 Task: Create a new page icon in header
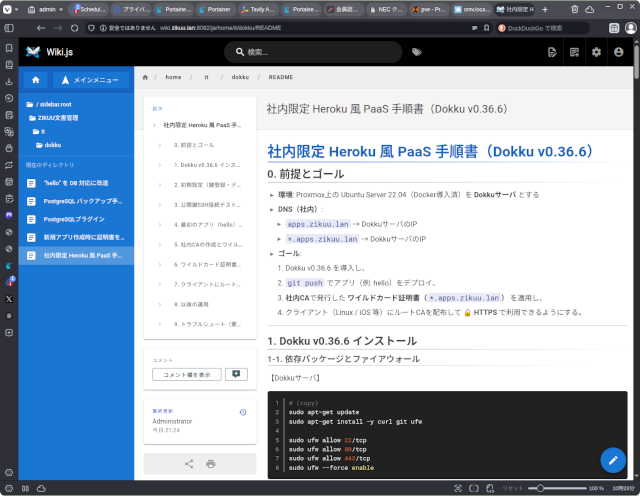click(574, 52)
